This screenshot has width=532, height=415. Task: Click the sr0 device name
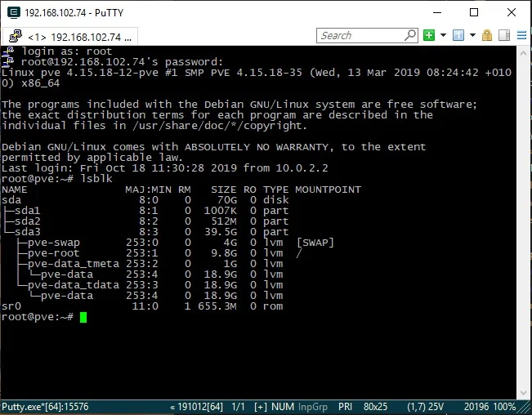[11, 306]
